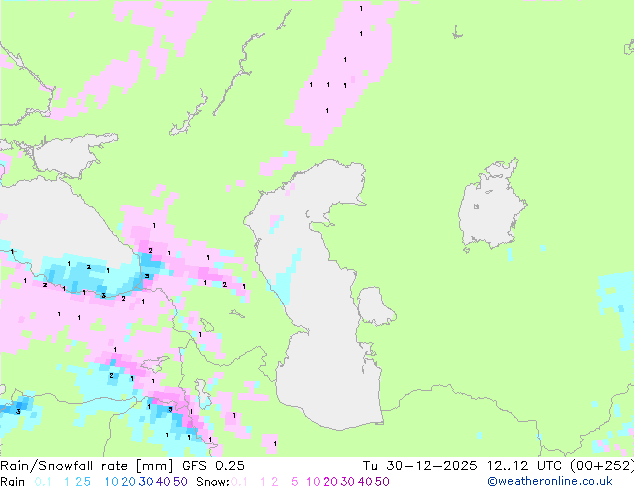
Task: Click the Snow legend value 5
Action: (294, 482)
